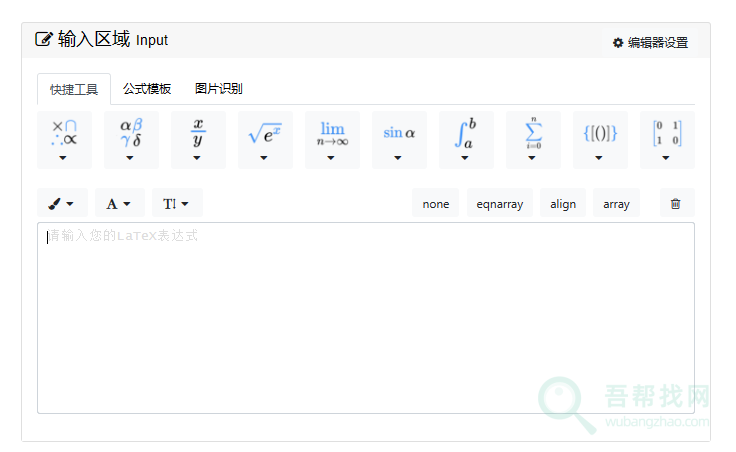Open 编辑器设置 editor settings
The height and width of the screenshot is (452, 736).
[651, 43]
